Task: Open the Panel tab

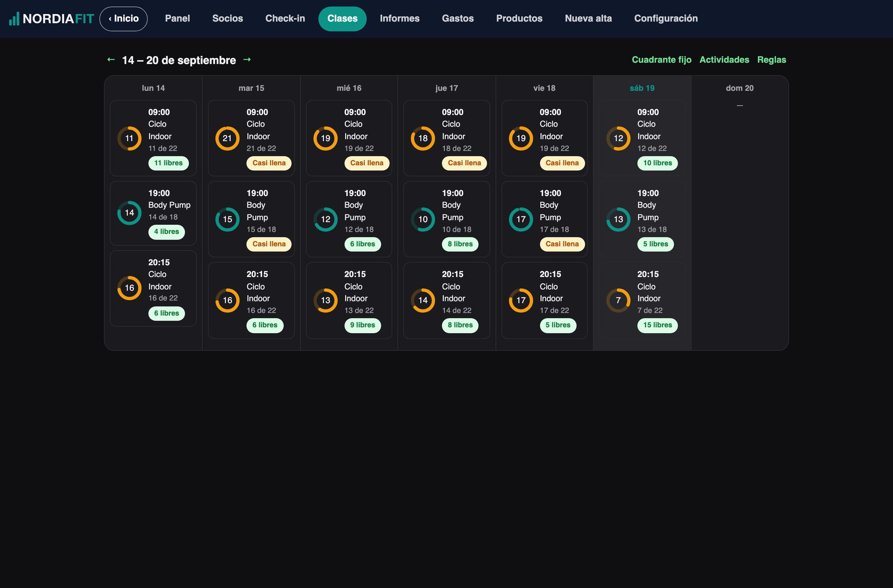Action: pyautogui.click(x=177, y=18)
